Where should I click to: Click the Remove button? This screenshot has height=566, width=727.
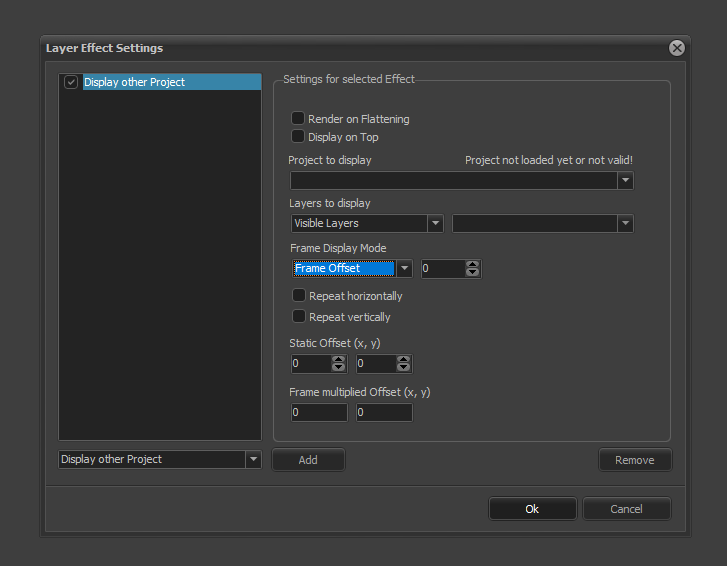pos(635,460)
